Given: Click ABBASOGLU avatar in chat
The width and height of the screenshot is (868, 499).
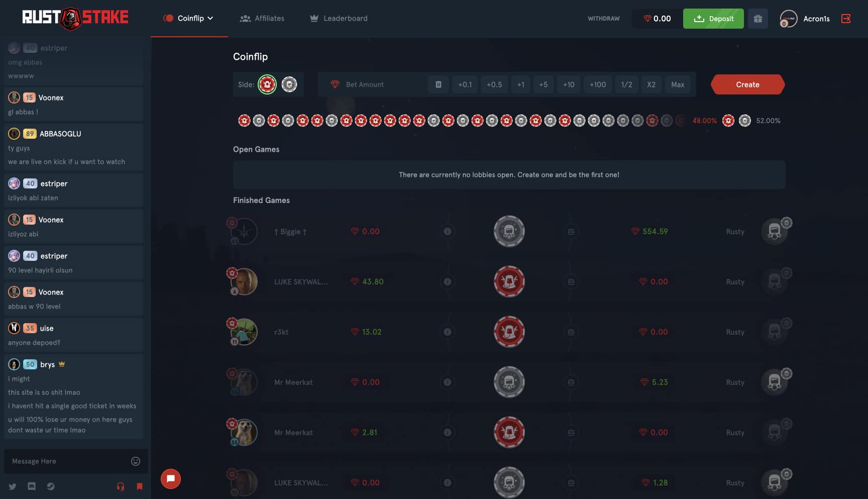Looking at the screenshot, I should point(14,134).
